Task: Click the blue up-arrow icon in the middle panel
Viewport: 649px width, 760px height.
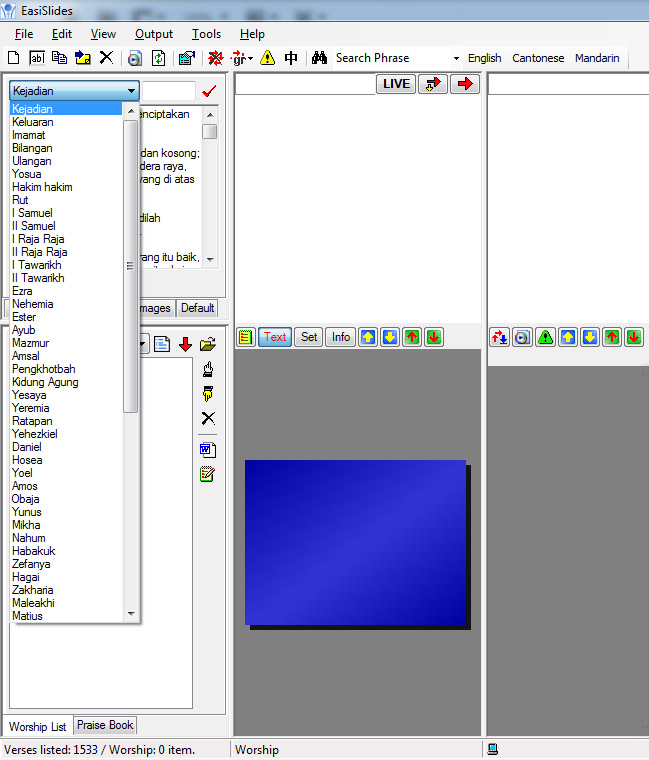Action: point(368,337)
